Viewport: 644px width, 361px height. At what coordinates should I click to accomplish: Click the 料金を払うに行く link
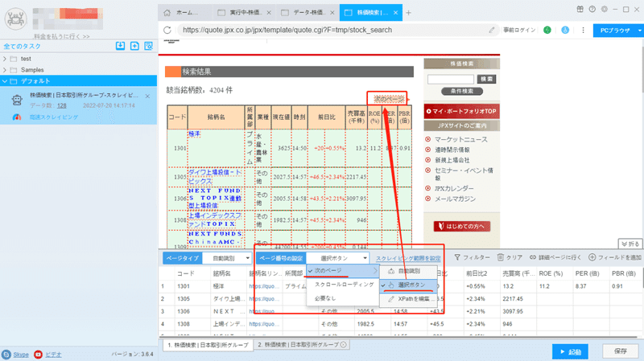62,36
